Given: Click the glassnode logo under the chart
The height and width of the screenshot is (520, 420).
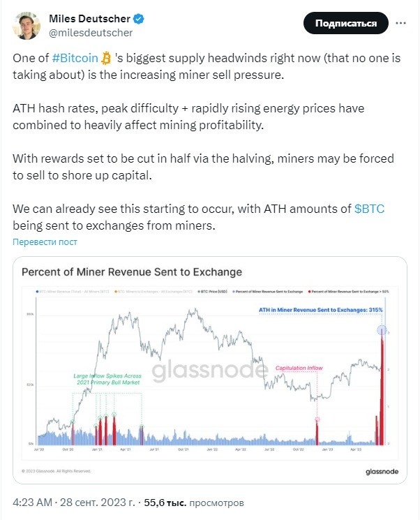Looking at the screenshot, I should 382,472.
